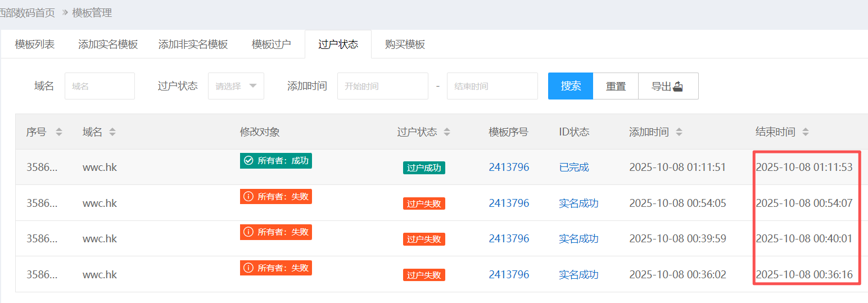Image resolution: width=868 pixels, height=303 pixels.
Task: Click the 导出 export button
Action: 668,86
